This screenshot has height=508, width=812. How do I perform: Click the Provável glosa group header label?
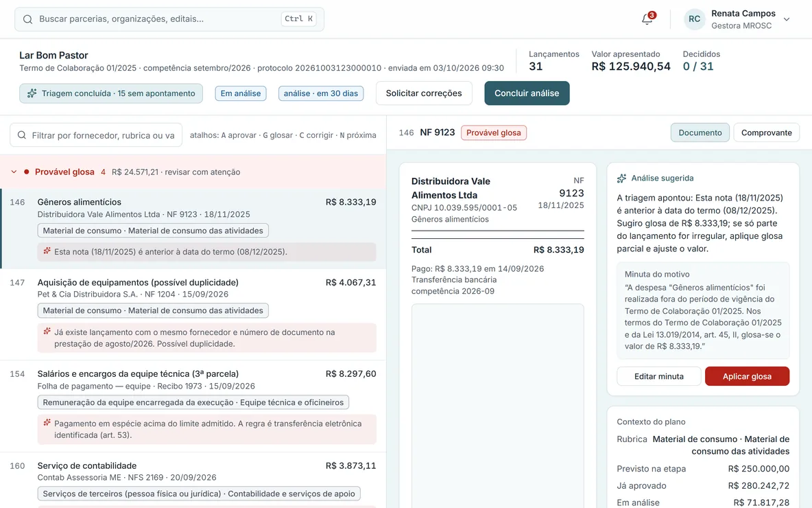pyautogui.click(x=64, y=172)
